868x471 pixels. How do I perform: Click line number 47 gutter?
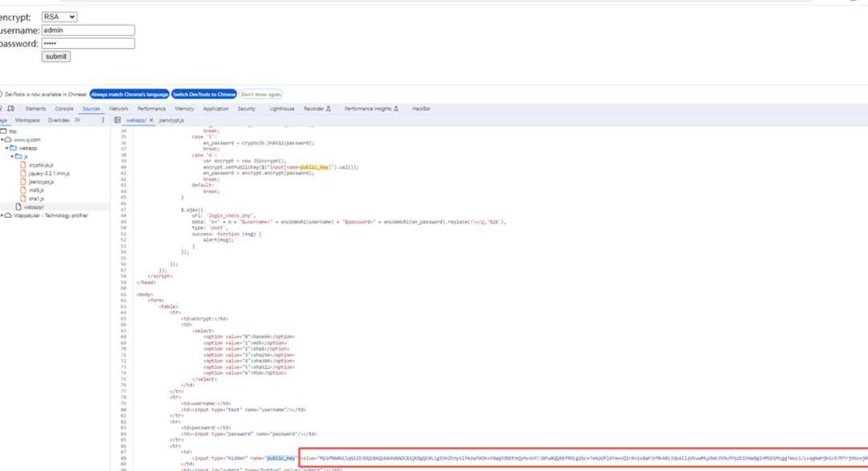124,210
